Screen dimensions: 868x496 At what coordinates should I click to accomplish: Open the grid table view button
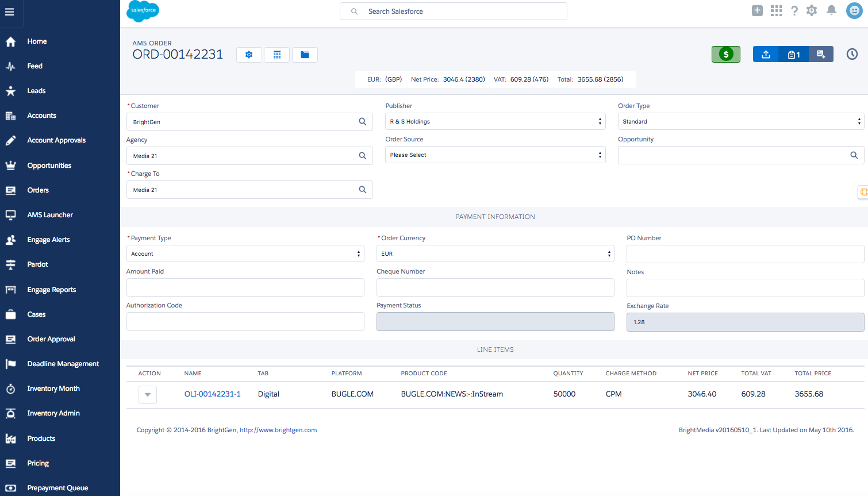click(277, 55)
